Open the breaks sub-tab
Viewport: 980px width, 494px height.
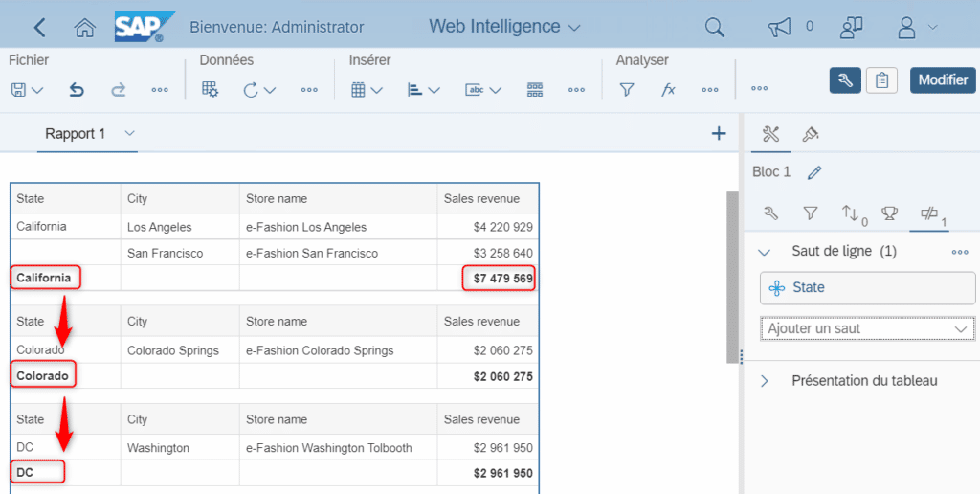(934, 215)
